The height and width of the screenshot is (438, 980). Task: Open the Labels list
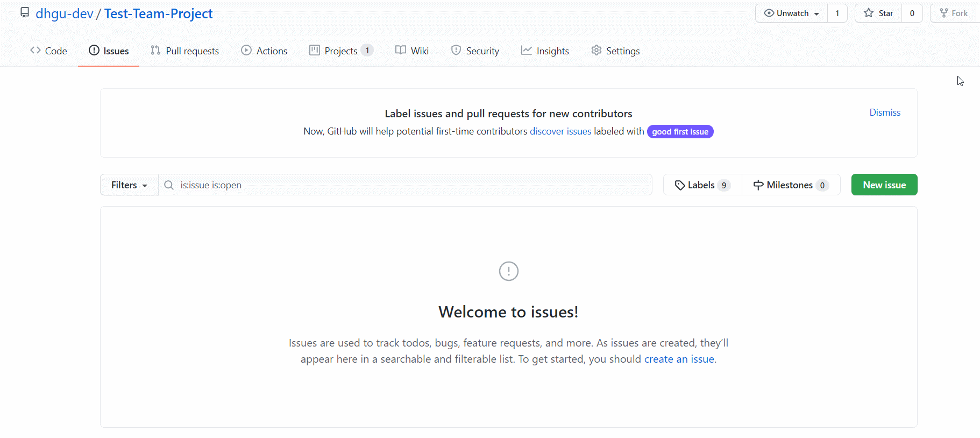pos(702,185)
